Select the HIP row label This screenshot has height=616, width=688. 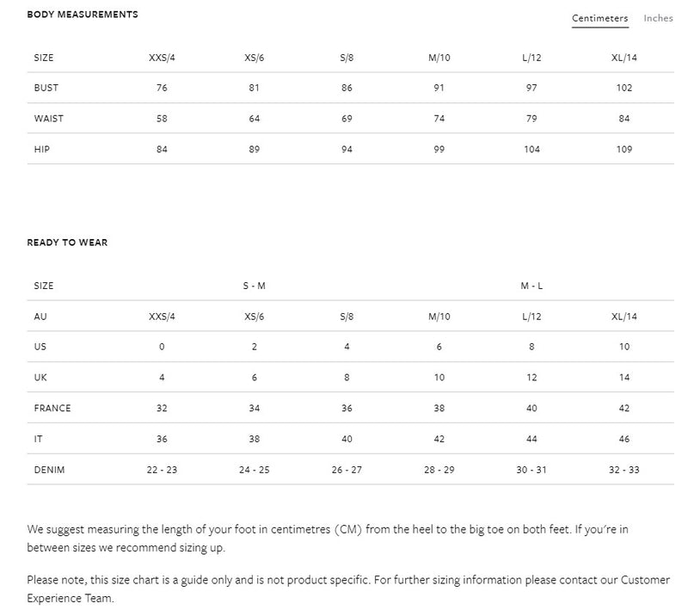[x=42, y=150]
